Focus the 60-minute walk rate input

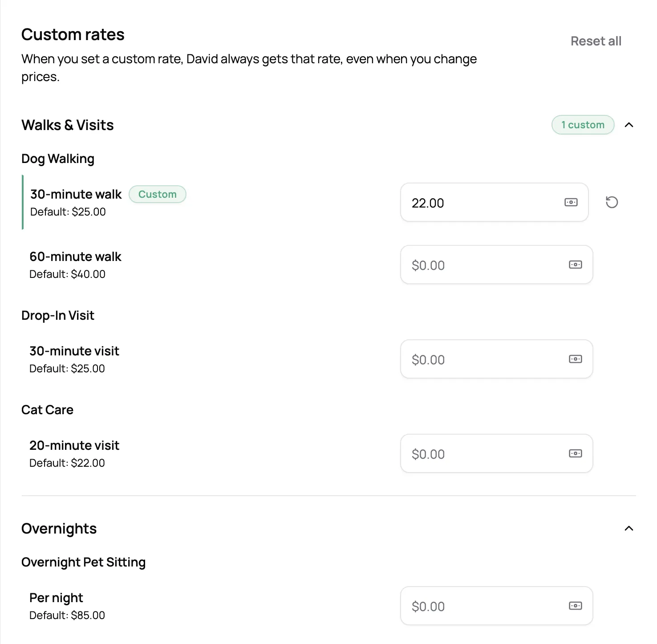pyautogui.click(x=497, y=265)
